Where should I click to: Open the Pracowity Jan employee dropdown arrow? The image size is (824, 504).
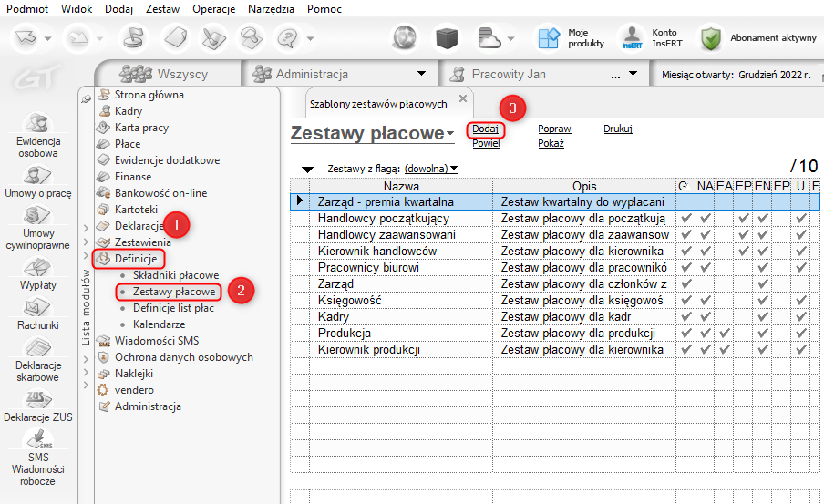pyautogui.click(x=633, y=74)
